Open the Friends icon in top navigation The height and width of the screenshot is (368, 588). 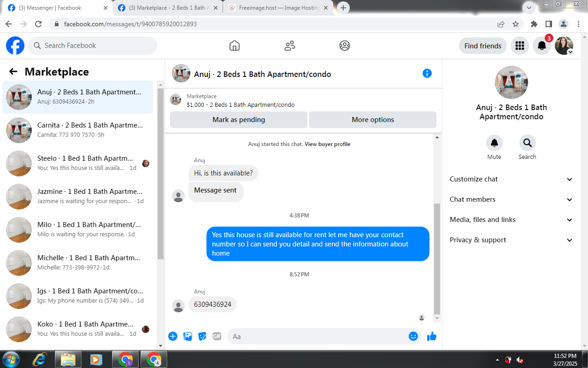click(290, 46)
